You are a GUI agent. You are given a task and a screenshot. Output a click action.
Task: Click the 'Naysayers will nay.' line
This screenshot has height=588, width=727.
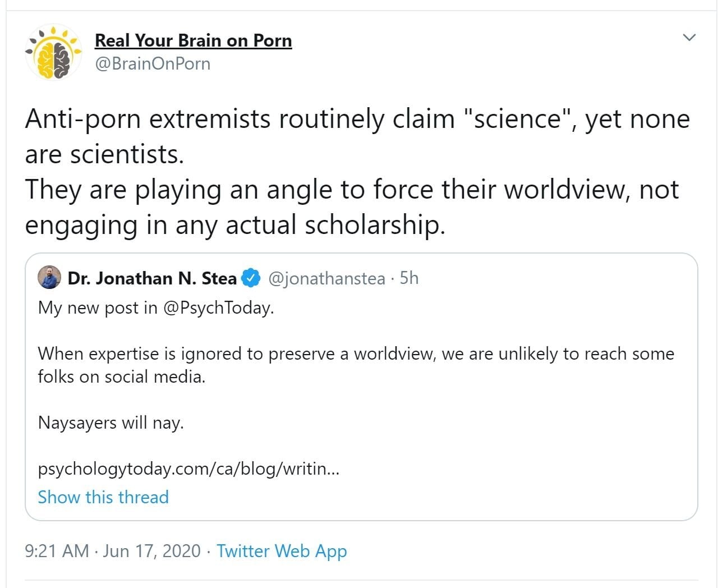pos(111,422)
